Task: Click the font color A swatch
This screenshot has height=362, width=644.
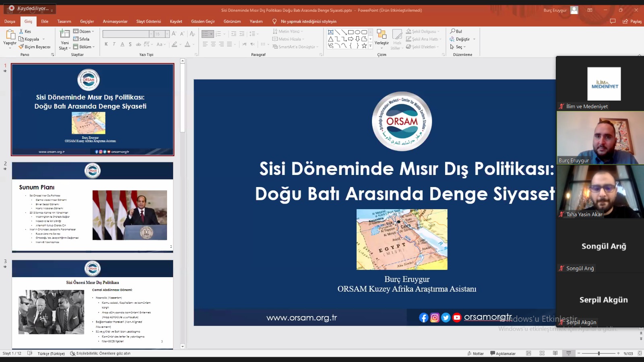Action: [x=187, y=44]
